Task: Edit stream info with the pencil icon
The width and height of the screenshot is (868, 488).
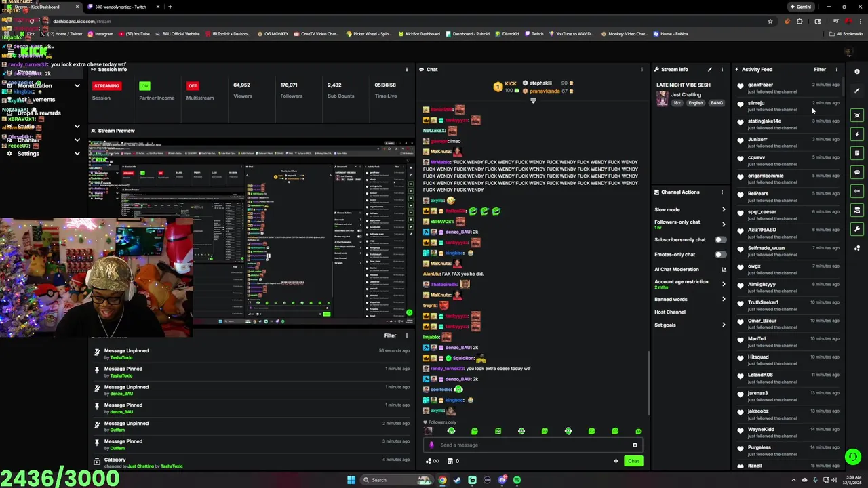Action: point(710,69)
